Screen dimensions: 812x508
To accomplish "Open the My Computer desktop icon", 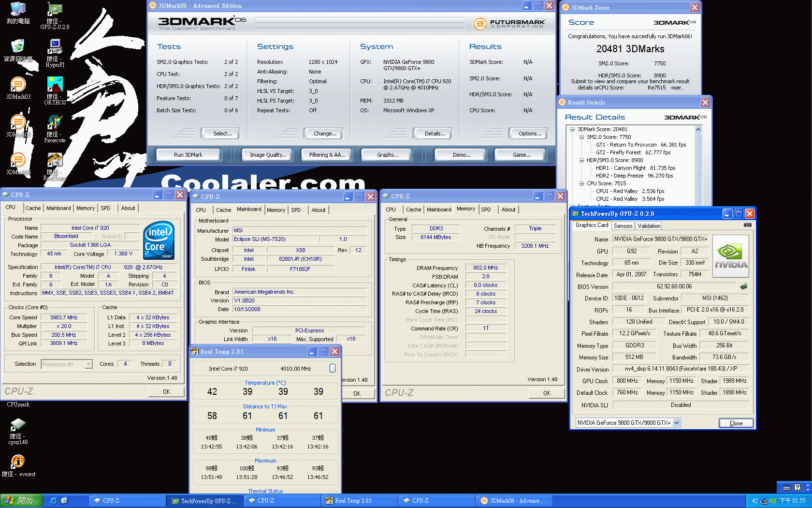I will click(18, 13).
